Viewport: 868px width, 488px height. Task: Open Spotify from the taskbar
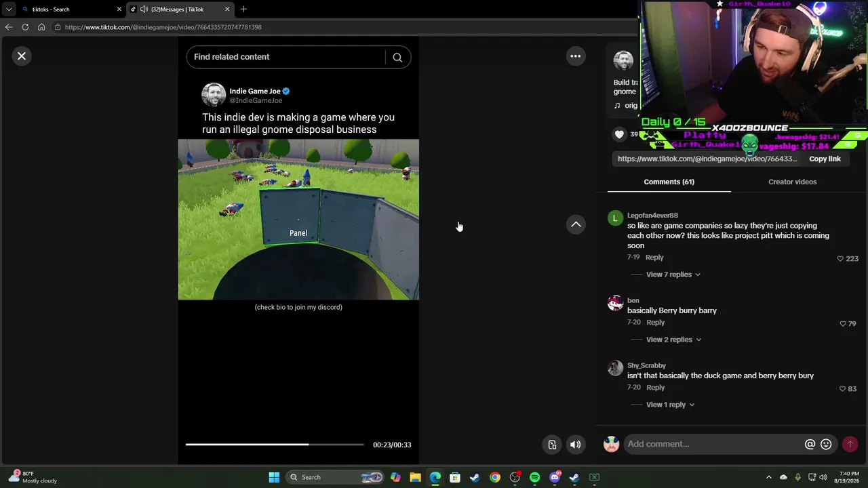tap(534, 477)
